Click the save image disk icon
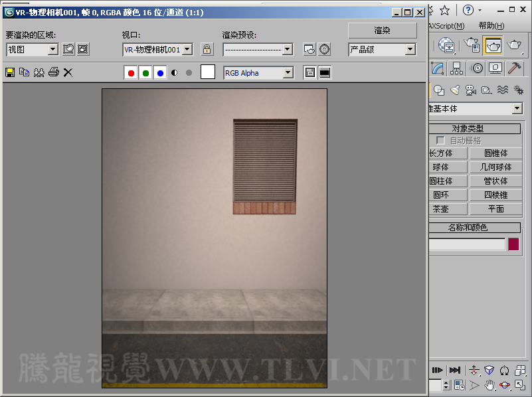 click(x=10, y=72)
